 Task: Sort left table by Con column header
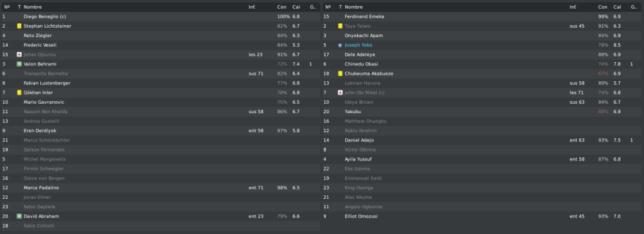click(x=282, y=7)
